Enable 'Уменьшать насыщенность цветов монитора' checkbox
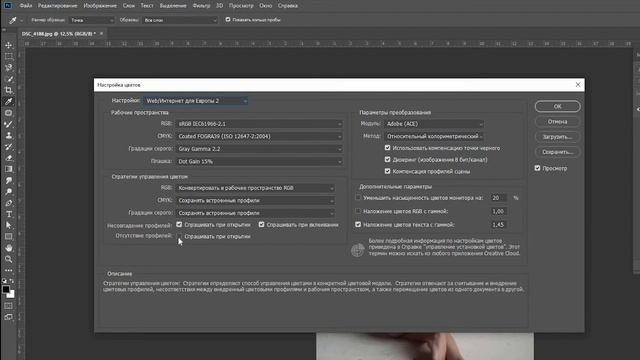 pos(358,198)
